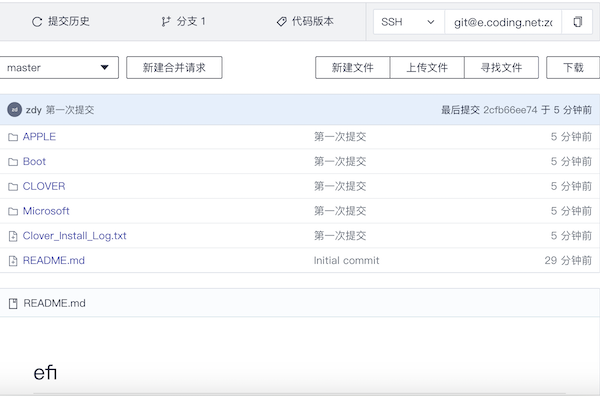Click the 新建文件 button
Screen dimensions: 600x396
352,68
